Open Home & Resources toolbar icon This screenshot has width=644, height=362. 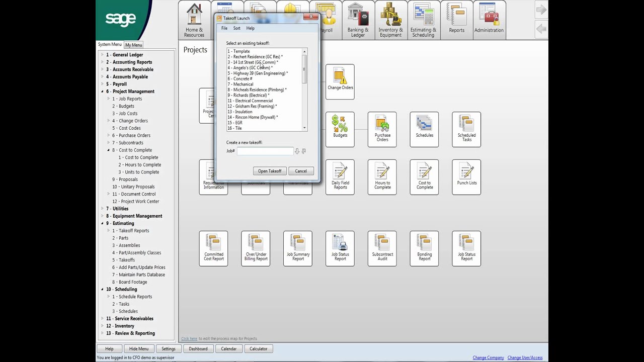[194, 20]
